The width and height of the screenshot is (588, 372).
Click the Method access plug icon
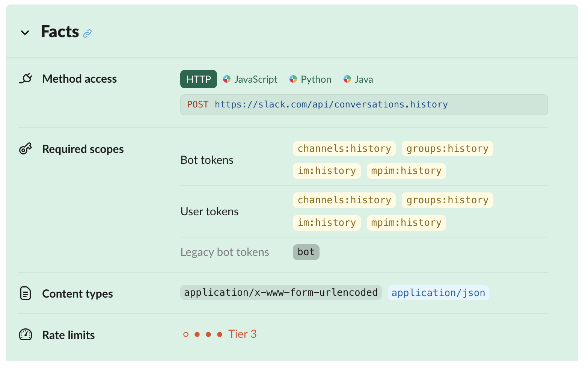point(26,79)
